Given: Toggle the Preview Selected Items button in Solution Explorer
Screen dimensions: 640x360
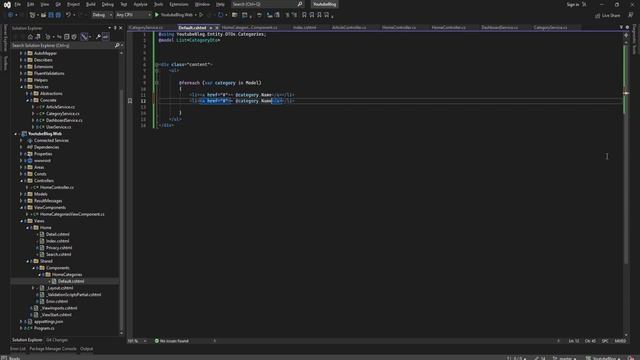Looking at the screenshot, I should click(x=106, y=37).
